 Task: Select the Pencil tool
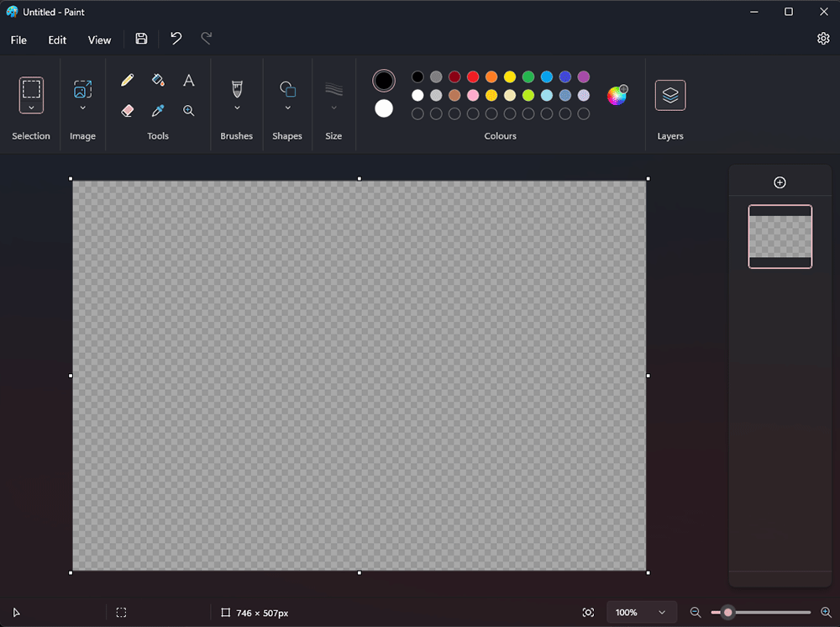coord(127,80)
